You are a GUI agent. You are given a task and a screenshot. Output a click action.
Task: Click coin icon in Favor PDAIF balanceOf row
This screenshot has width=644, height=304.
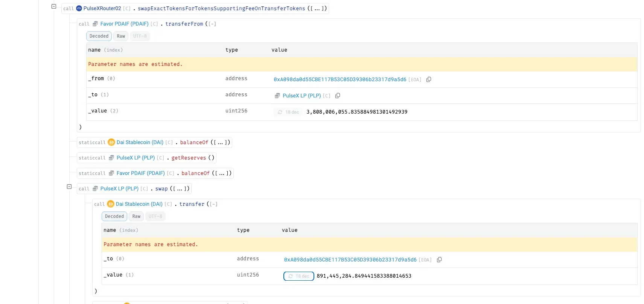click(x=111, y=173)
